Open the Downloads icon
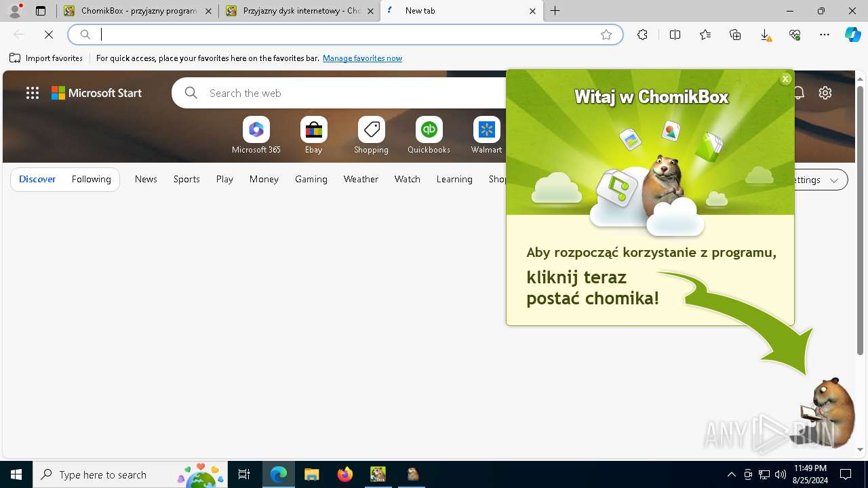The height and width of the screenshot is (488, 868). point(765,35)
